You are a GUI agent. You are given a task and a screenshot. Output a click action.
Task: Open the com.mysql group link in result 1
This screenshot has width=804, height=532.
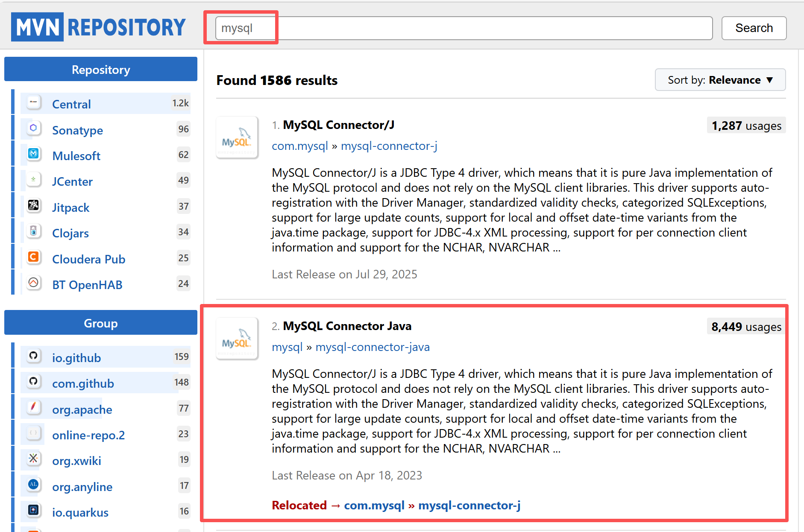(x=300, y=146)
